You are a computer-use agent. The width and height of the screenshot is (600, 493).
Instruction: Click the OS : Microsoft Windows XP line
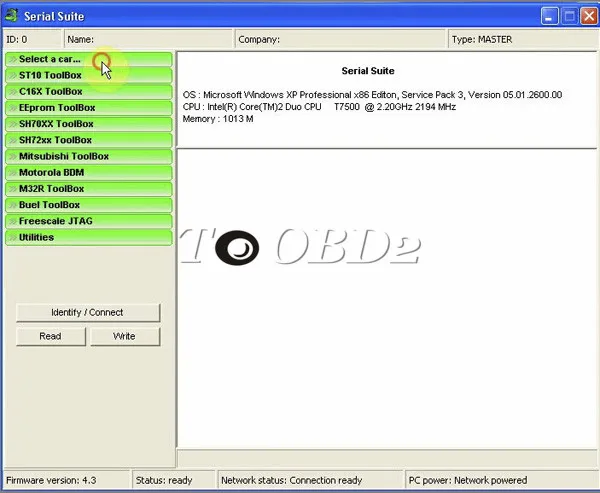(x=372, y=95)
